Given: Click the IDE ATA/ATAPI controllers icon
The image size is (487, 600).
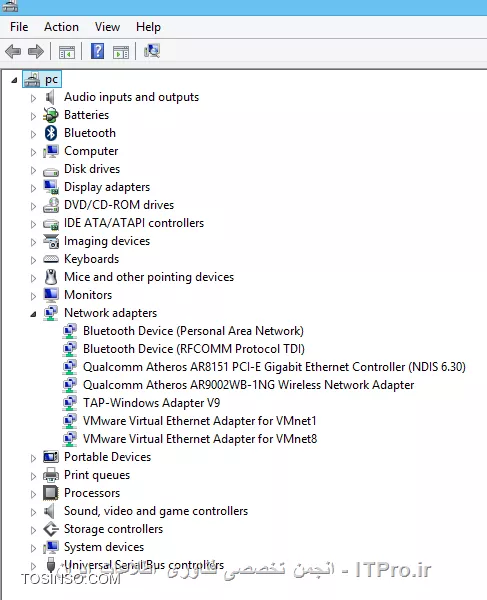Looking at the screenshot, I should [x=51, y=224].
